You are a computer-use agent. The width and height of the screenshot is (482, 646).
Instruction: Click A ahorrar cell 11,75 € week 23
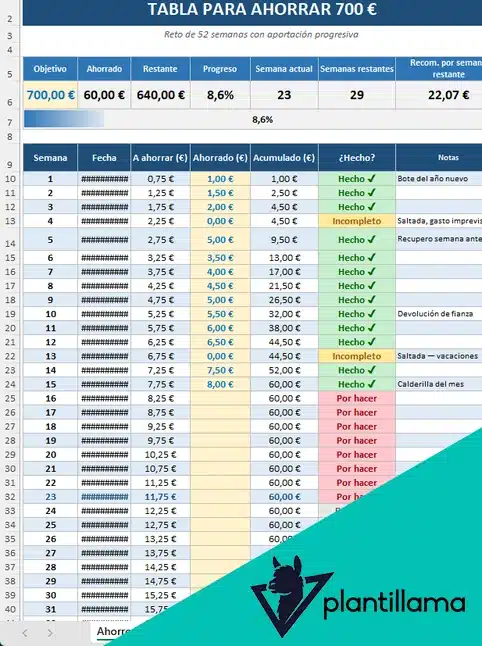160,497
